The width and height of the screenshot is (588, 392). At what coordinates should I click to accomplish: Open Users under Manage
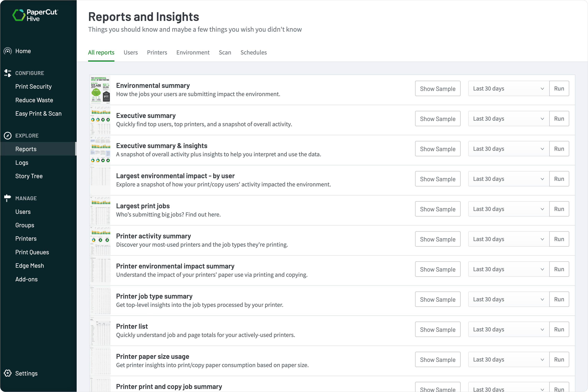[23, 212]
